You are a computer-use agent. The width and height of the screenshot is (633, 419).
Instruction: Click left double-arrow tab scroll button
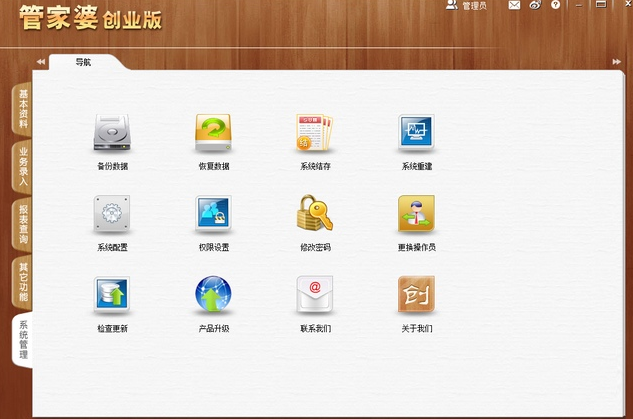40,62
